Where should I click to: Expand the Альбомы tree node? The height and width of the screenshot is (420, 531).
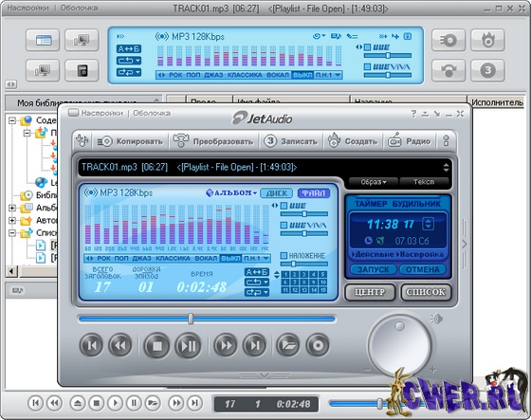pos(12,208)
